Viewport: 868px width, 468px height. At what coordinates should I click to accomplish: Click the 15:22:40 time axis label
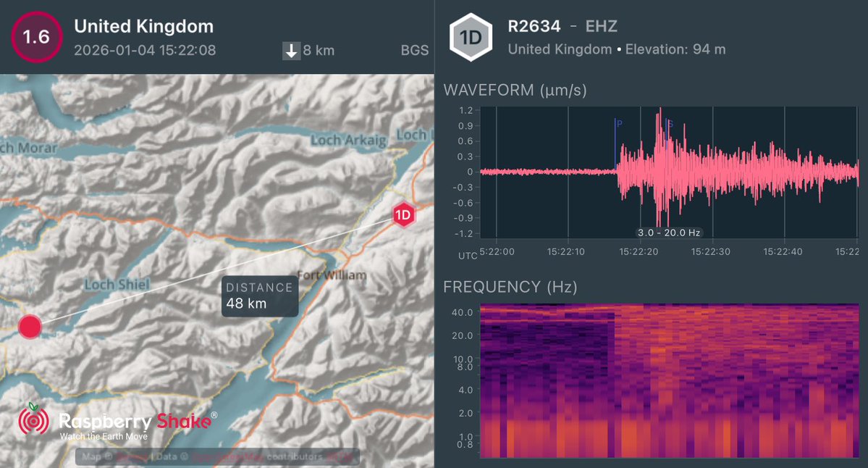[783, 252]
